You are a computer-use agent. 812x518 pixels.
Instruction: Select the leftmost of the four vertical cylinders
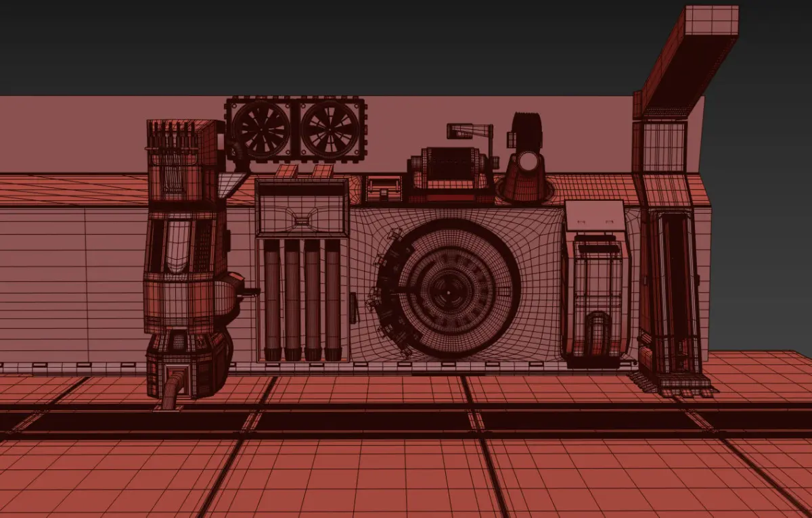[x=272, y=300]
